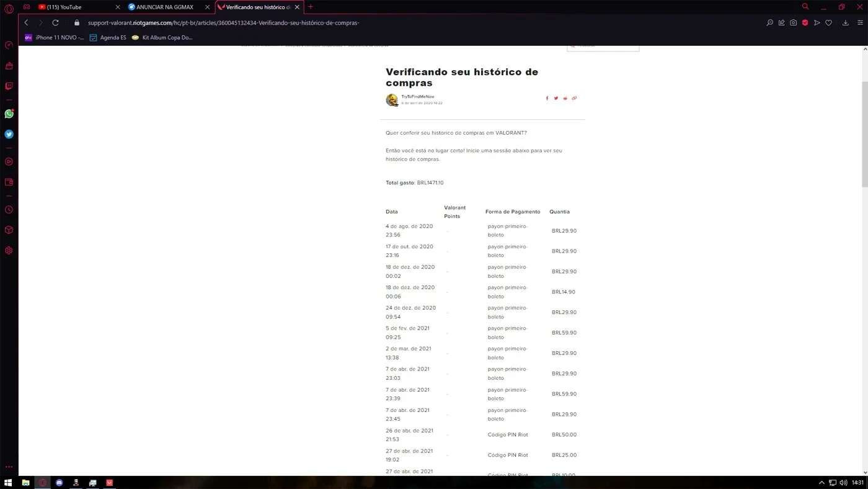Open the Opera GX main menu logo
This screenshot has height=489, width=868.
point(9,8)
